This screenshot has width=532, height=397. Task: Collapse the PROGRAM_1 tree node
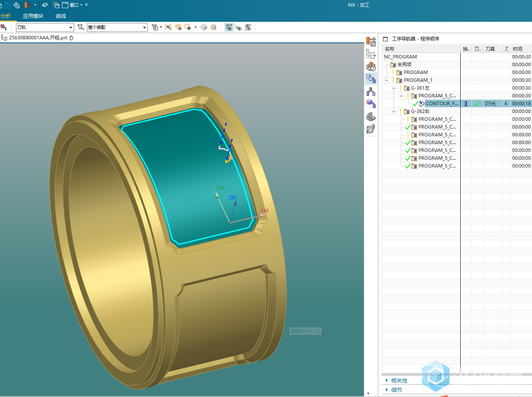(x=386, y=80)
